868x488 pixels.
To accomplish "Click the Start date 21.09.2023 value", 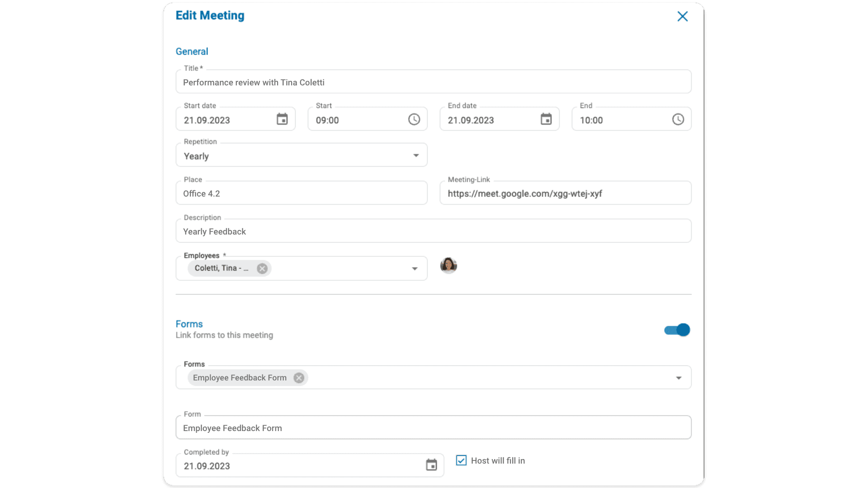I will pos(207,120).
